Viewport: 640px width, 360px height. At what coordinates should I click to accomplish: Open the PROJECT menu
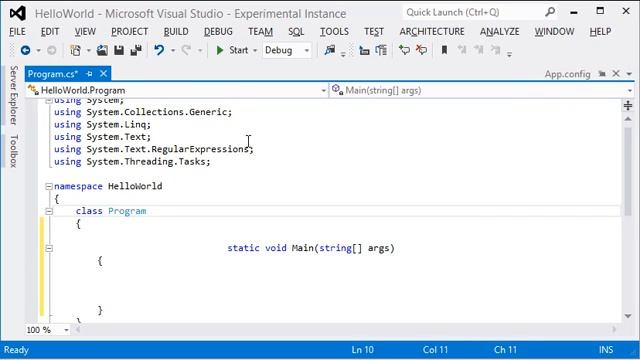(129, 31)
